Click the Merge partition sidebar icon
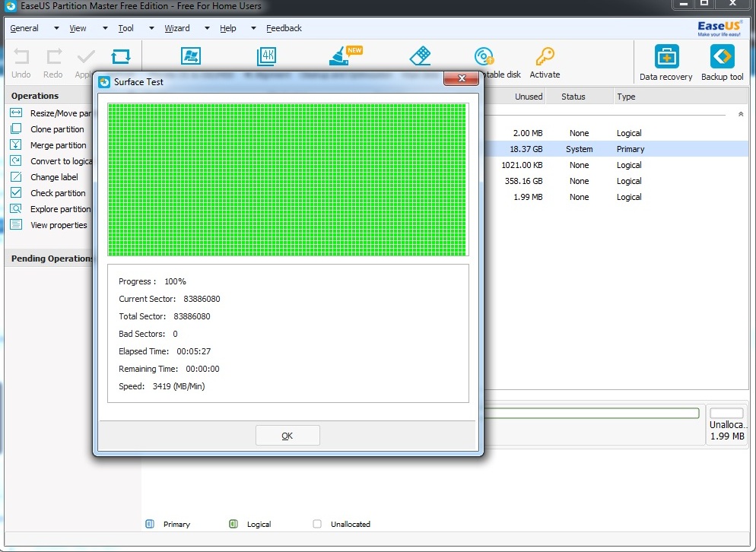 pos(16,145)
